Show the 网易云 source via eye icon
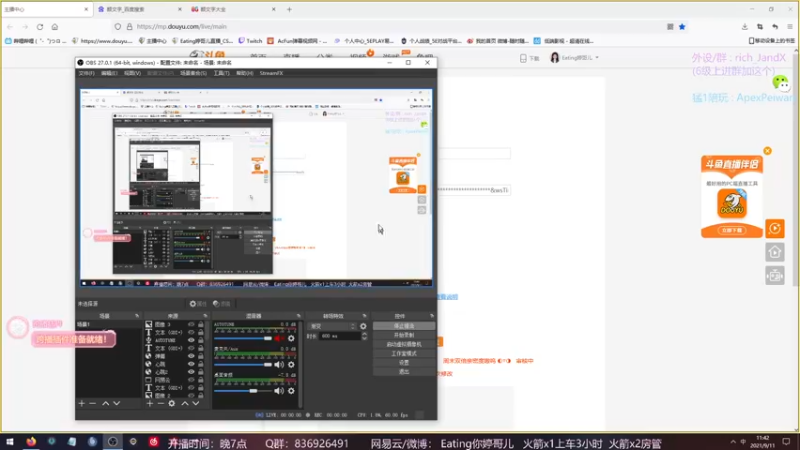 click(x=191, y=380)
